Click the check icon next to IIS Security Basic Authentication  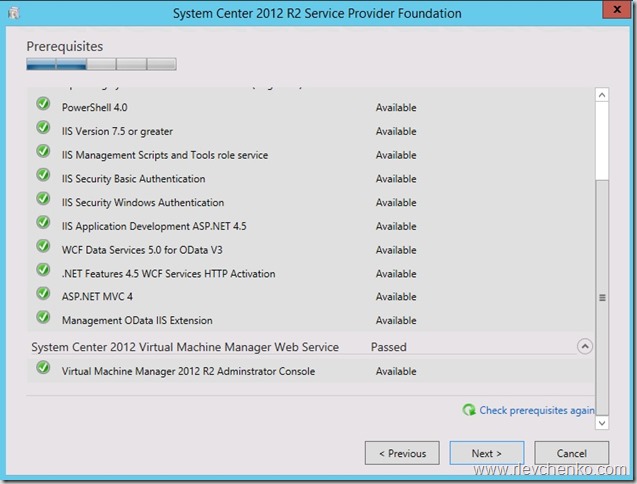43,175
